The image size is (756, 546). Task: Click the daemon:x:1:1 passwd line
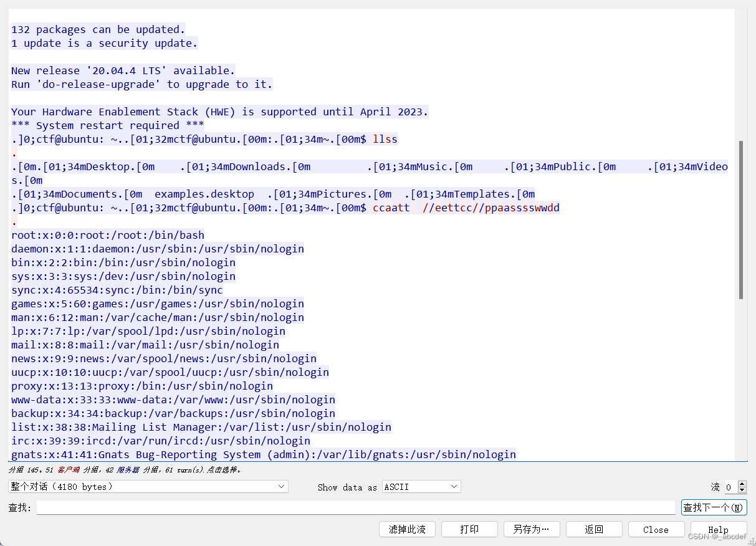click(x=158, y=249)
